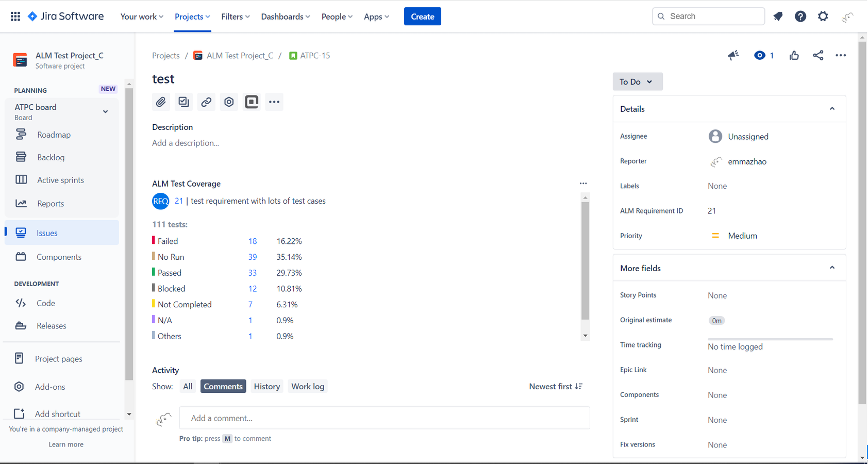Click the time tracking progress bar
The image size is (868, 464).
[771, 339]
